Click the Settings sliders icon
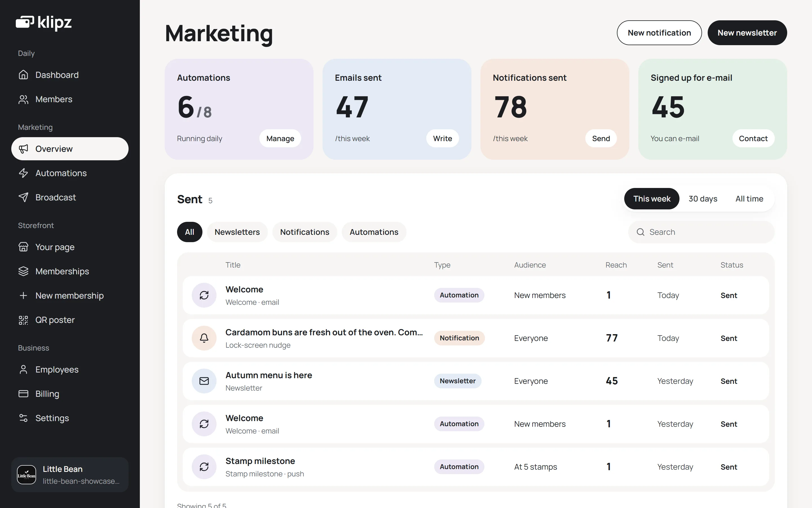812x508 pixels. click(23, 418)
